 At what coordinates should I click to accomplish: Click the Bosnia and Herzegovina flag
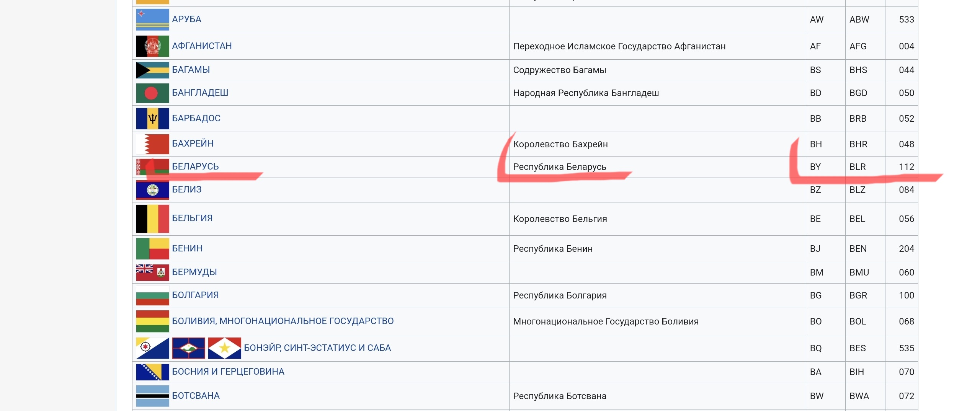(152, 372)
